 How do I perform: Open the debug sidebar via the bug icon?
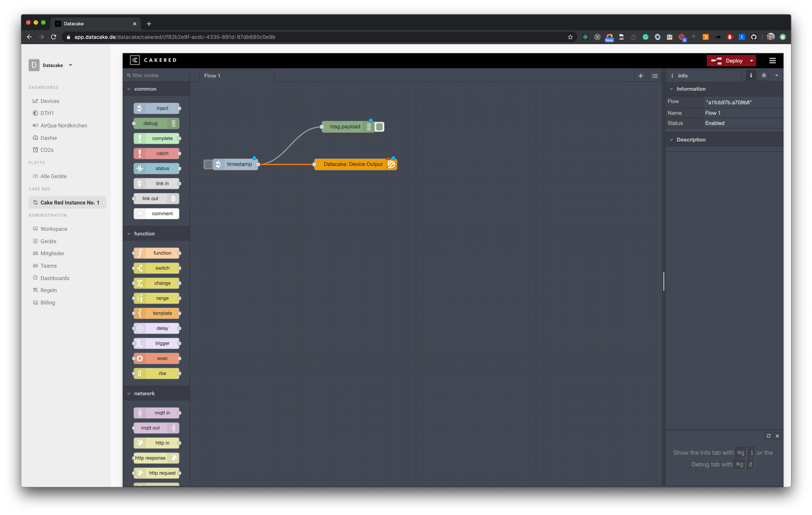763,75
